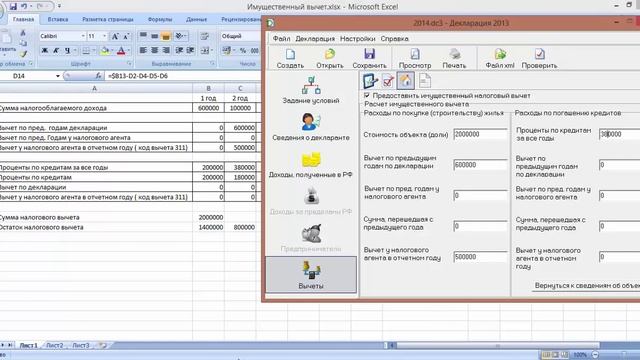This screenshot has height=360, width=640.
Task: Open fill color picker in Excel ribbon
Action: click(105, 50)
